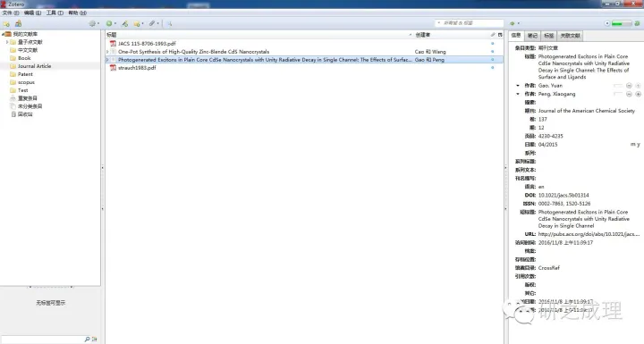Expand One-Pot Synthesis item arrow
644x344 pixels.
point(107,52)
